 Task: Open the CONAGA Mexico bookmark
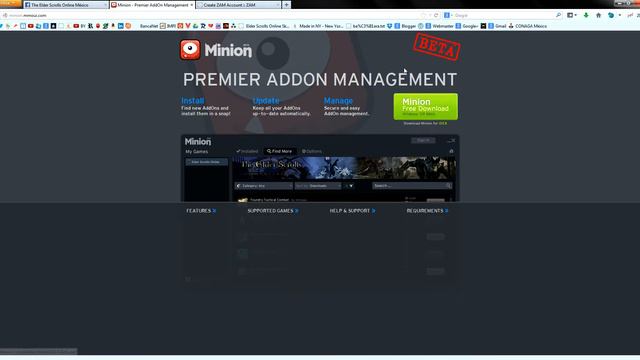[x=527, y=26]
